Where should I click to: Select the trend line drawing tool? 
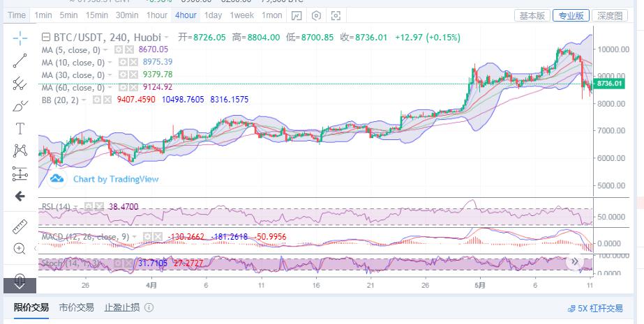[x=20, y=61]
